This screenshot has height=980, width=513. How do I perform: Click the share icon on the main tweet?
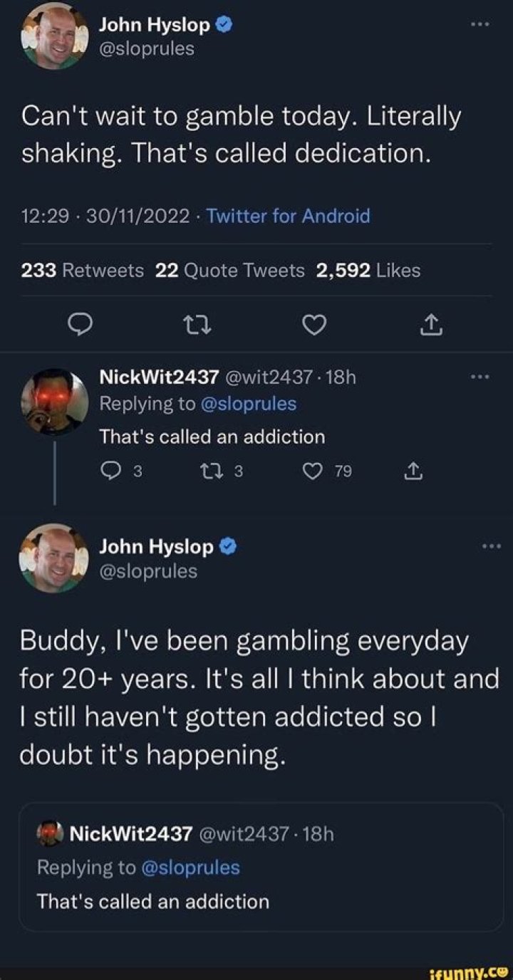(x=430, y=325)
